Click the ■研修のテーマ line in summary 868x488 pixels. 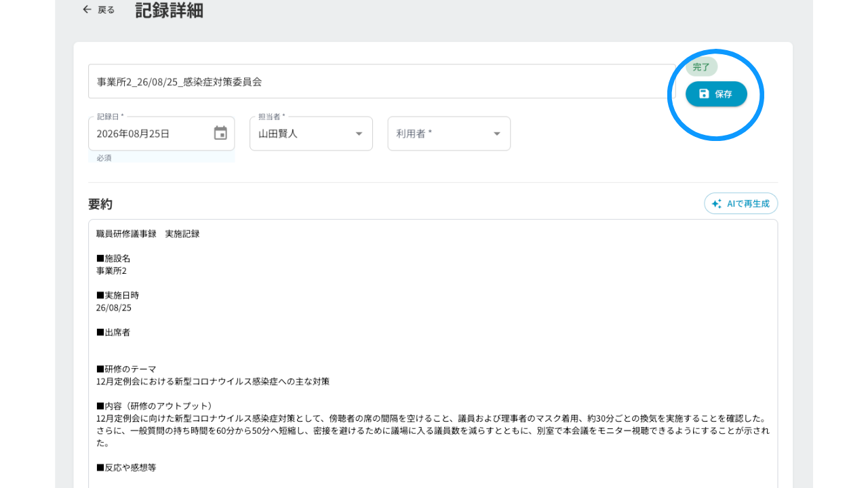(x=126, y=369)
